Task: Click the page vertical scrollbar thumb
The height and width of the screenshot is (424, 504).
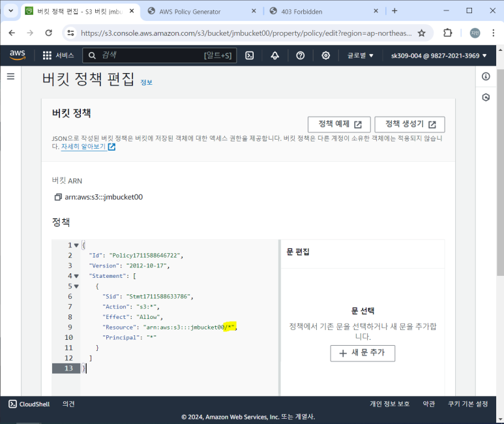Action: [500, 172]
